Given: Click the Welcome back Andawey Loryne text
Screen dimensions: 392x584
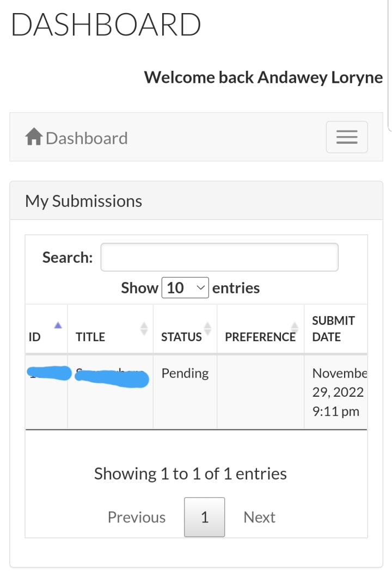Looking at the screenshot, I should [264, 77].
